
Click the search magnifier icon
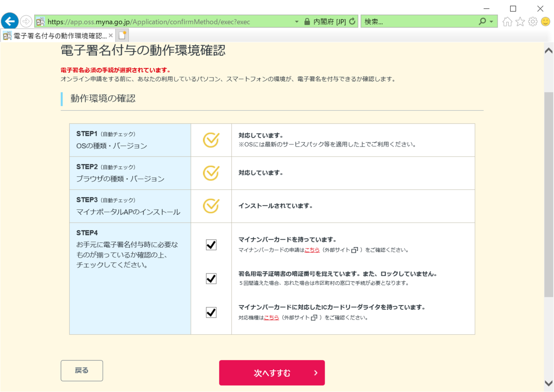(x=482, y=21)
